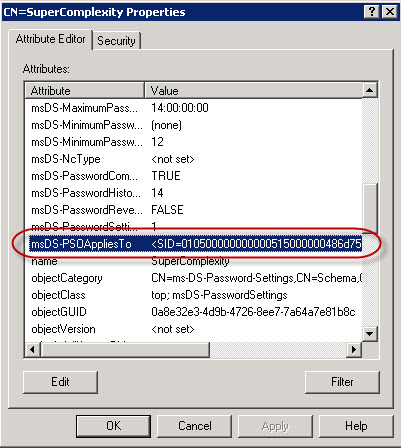Screen dimensions: 401x448
Task: Click the vertical scrollbar thumb
Action: [x=369, y=208]
